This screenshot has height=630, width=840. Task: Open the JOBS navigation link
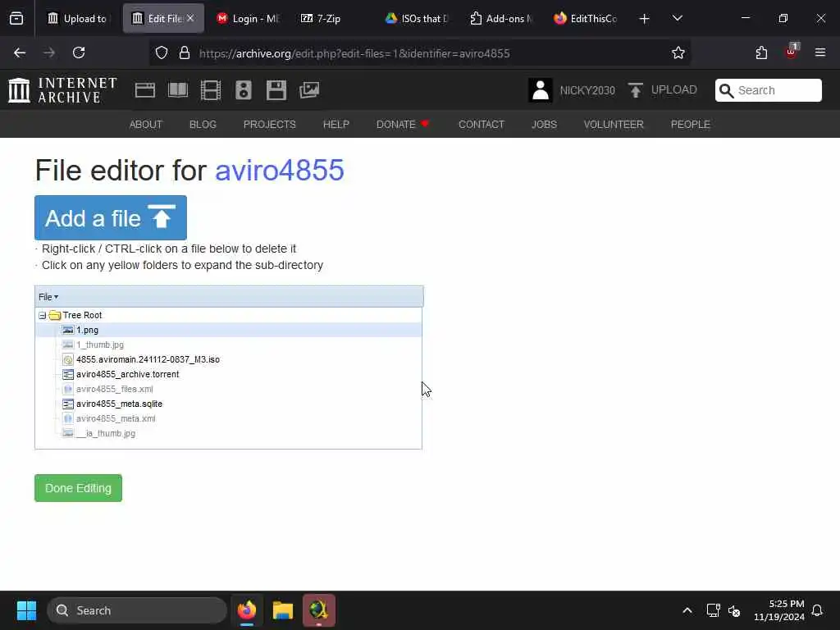click(x=544, y=125)
